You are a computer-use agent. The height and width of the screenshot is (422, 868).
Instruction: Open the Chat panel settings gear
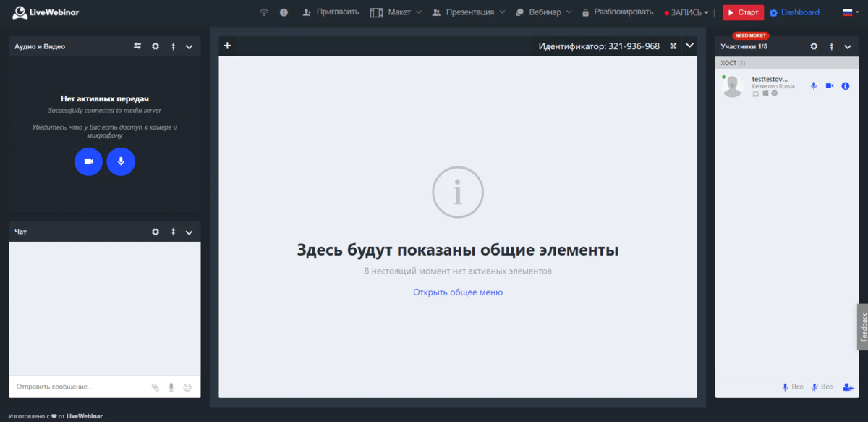(156, 232)
